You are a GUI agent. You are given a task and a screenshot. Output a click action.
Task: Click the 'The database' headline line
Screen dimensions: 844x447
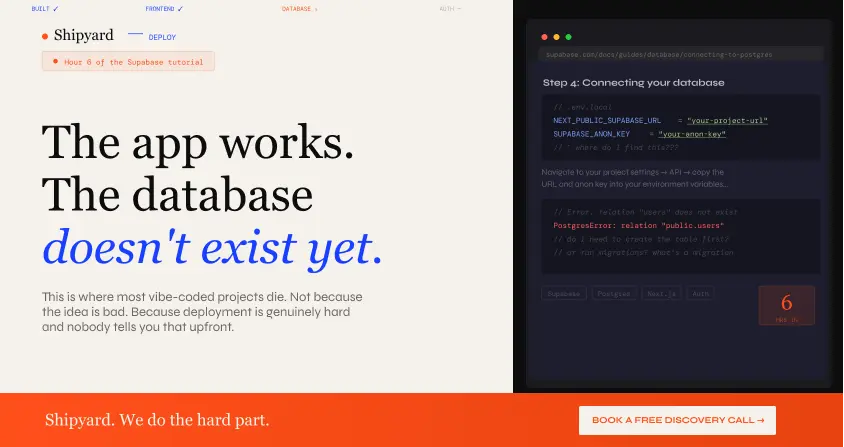[177, 195]
